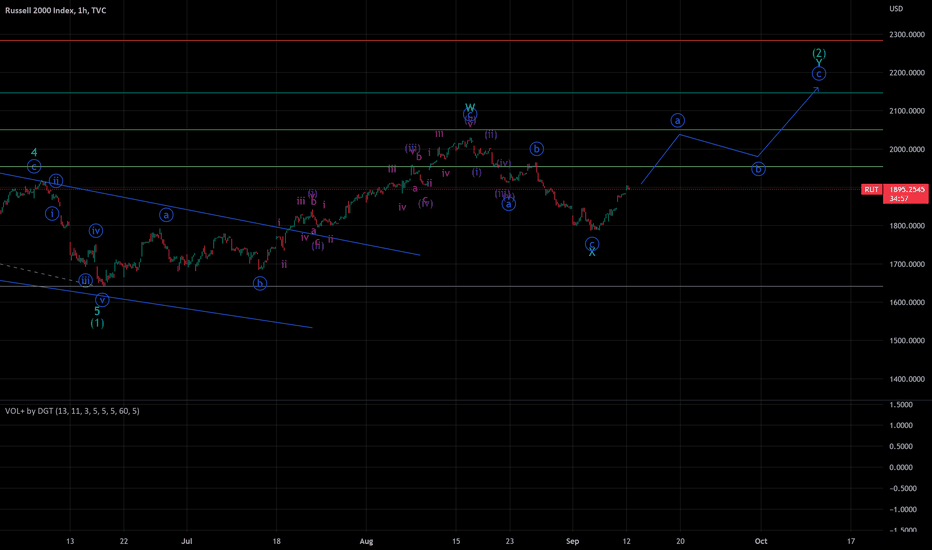932x550 pixels.
Task: Click the W wave label at August high
Action: (470, 108)
